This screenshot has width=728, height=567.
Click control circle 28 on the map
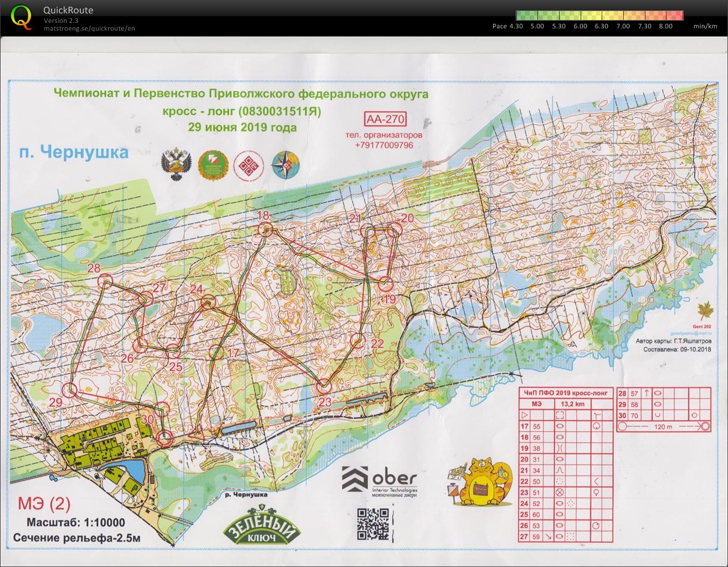(x=105, y=281)
